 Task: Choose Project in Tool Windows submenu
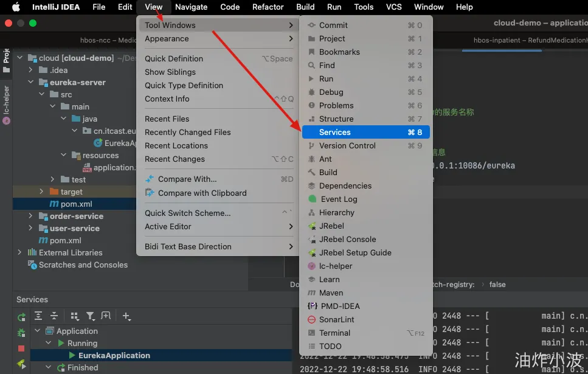tap(365, 39)
